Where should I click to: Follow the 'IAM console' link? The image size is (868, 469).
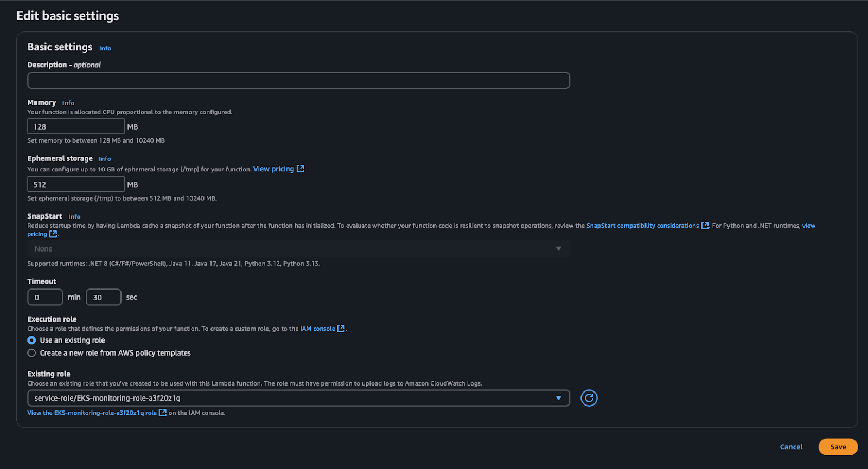pyautogui.click(x=317, y=329)
